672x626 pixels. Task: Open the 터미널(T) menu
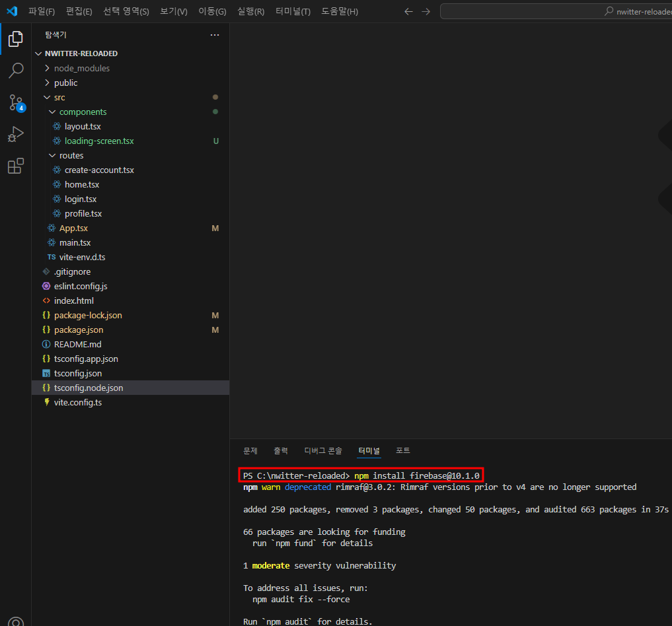click(293, 12)
